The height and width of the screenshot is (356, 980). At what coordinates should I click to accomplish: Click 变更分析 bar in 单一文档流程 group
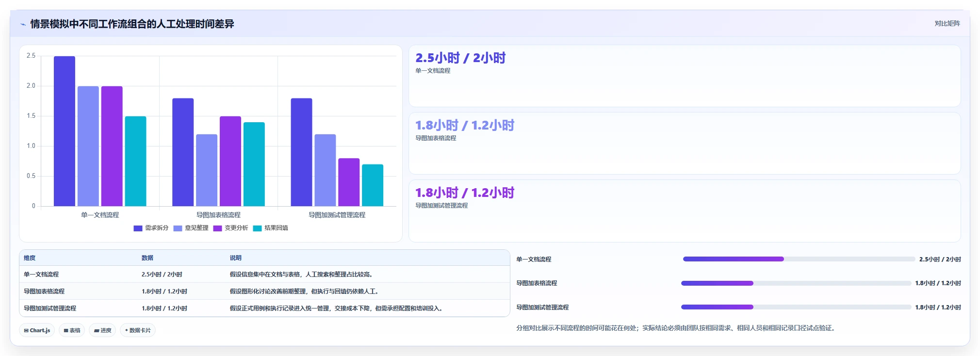(x=112, y=146)
